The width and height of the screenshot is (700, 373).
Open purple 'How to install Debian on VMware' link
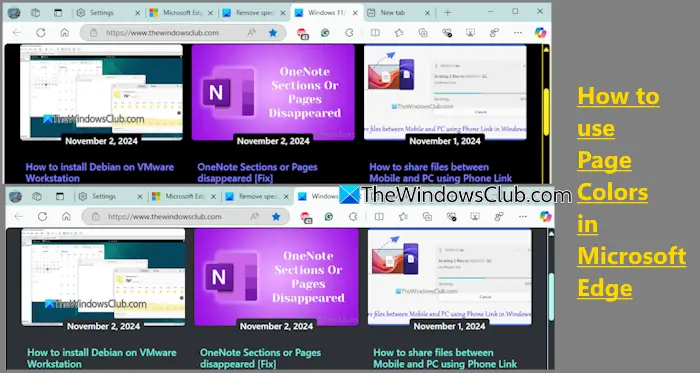click(100, 172)
